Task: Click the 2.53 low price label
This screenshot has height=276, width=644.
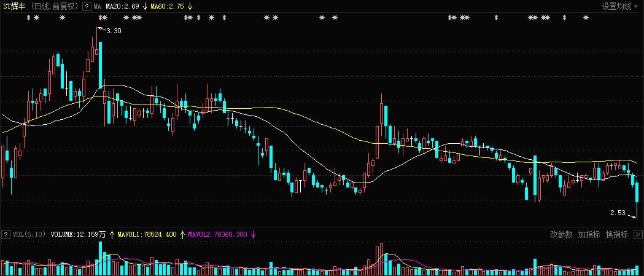Action: click(x=618, y=213)
